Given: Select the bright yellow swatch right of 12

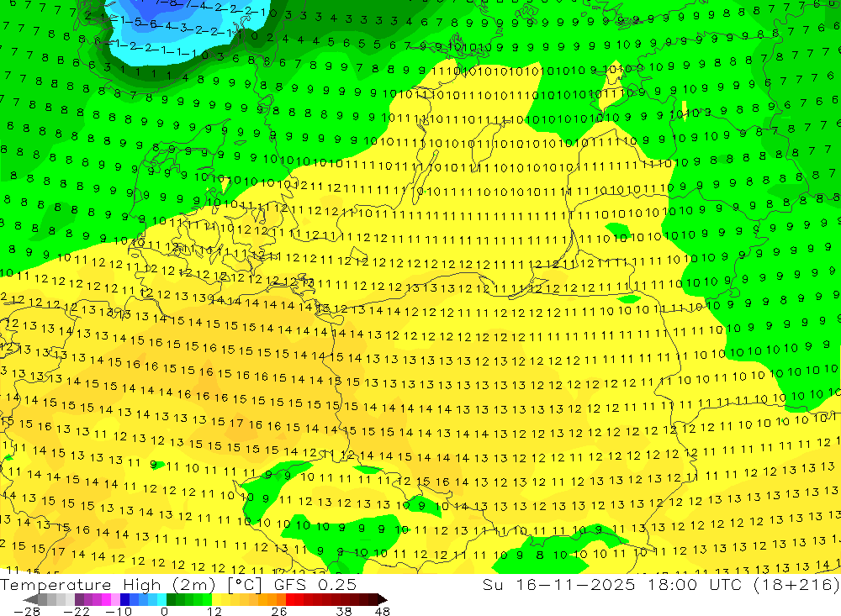Looking at the screenshot, I should click(x=216, y=599).
